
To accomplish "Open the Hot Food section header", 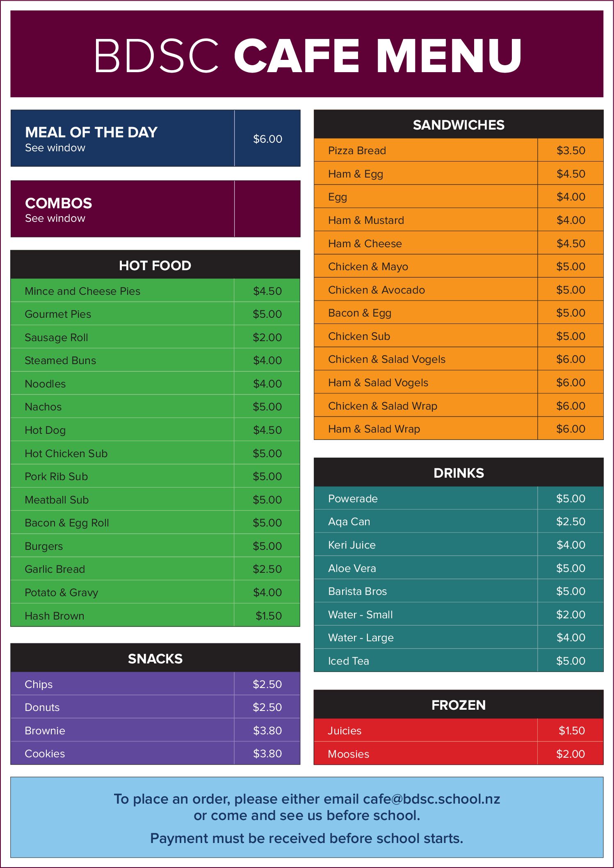I will [155, 265].
